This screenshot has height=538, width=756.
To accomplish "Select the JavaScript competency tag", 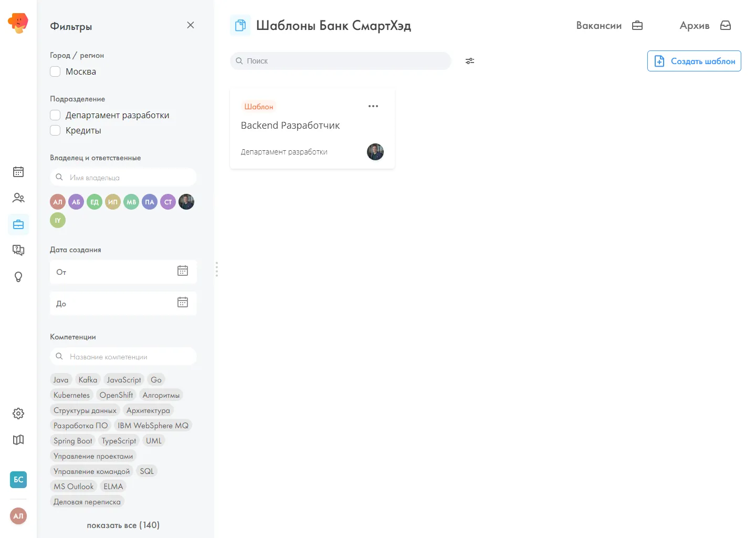I will 124,380.
